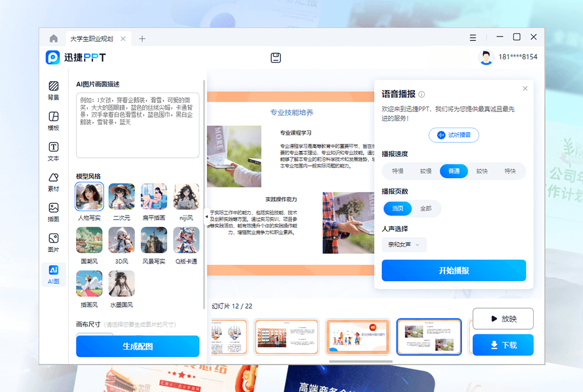
Task: Select 全部 for broadcast pages
Action: pos(425,208)
